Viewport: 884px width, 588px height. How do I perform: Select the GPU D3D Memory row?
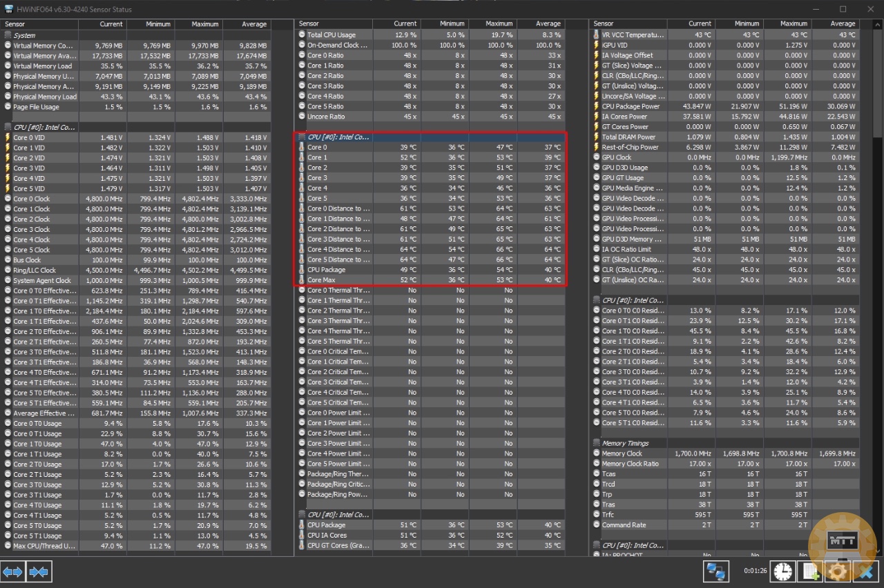pos(726,239)
